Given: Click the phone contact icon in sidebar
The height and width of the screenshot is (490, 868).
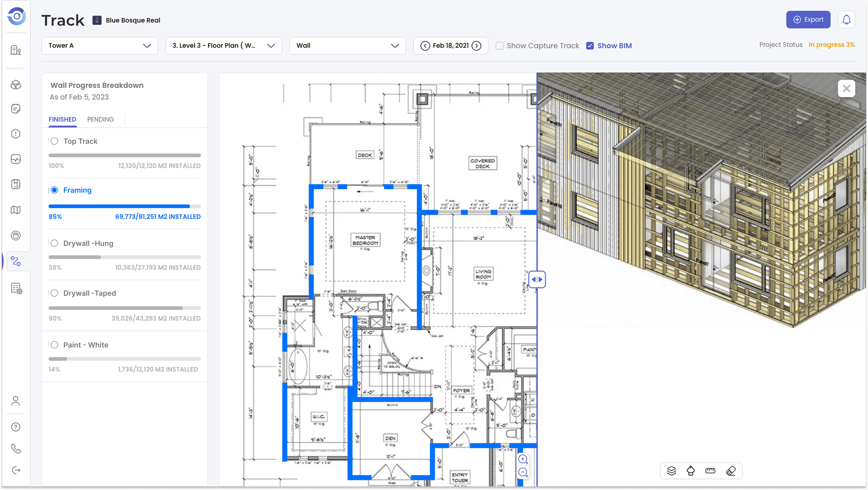Looking at the screenshot, I should coord(16,449).
